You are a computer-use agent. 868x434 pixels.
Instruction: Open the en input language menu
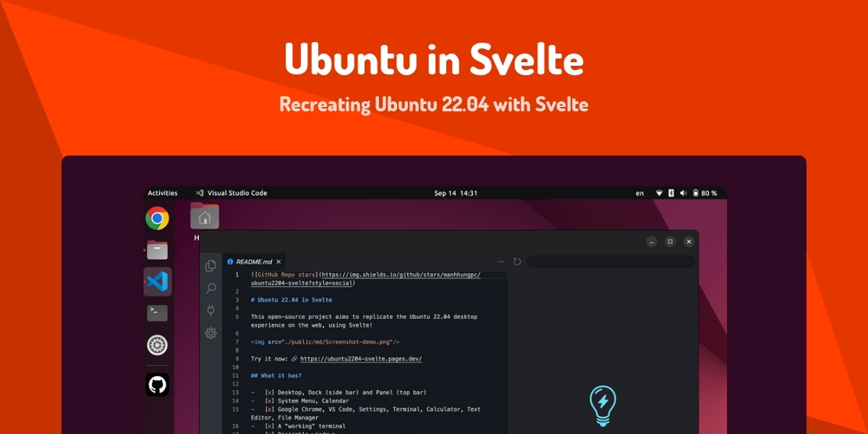click(640, 193)
